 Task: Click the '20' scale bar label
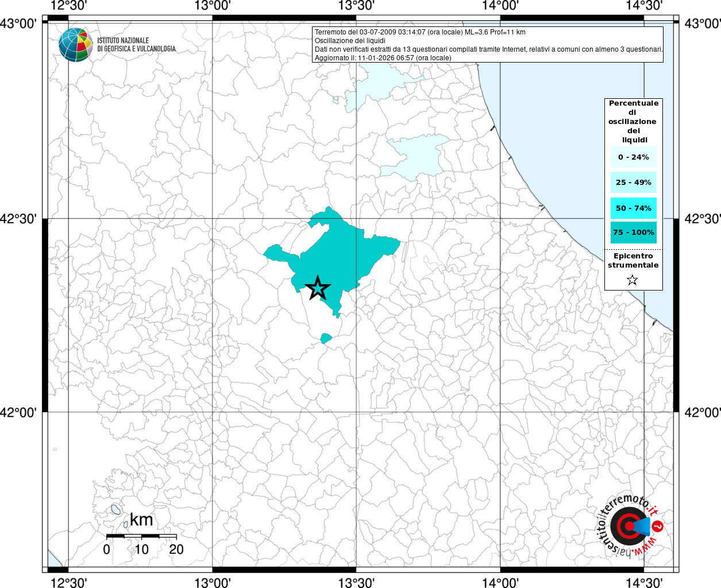click(176, 549)
